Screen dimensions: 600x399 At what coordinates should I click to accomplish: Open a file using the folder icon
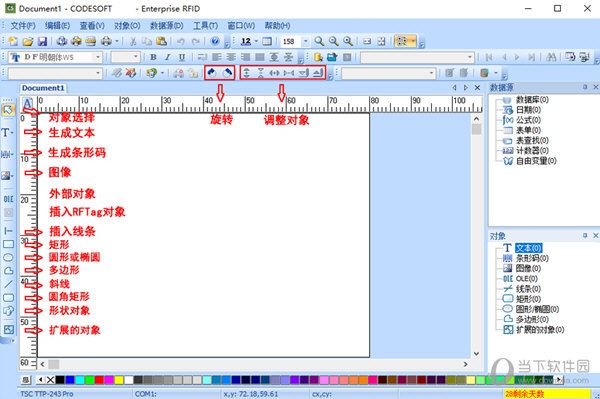click(x=28, y=41)
